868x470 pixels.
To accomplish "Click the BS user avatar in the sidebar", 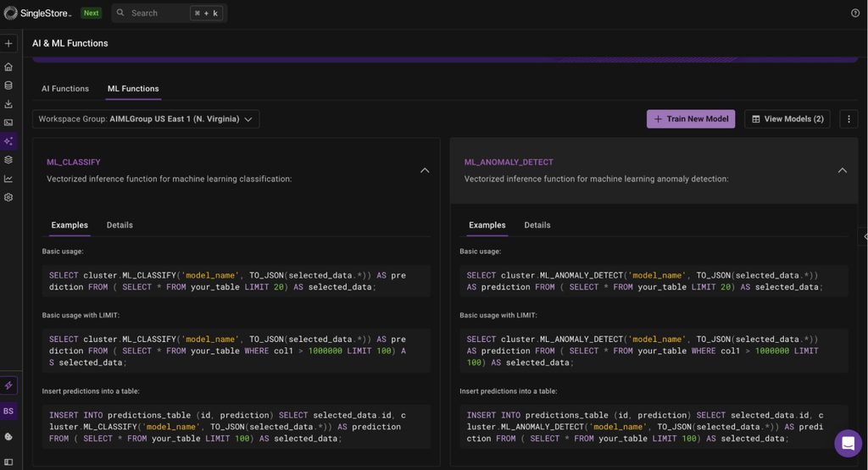I will [x=8, y=411].
